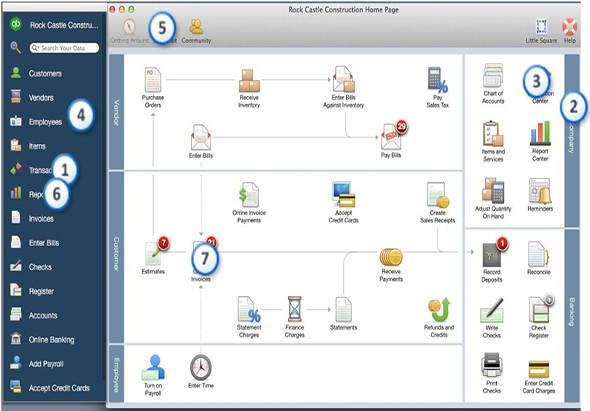Open Online Banking from sidebar
590x411 pixels.
click(53, 339)
